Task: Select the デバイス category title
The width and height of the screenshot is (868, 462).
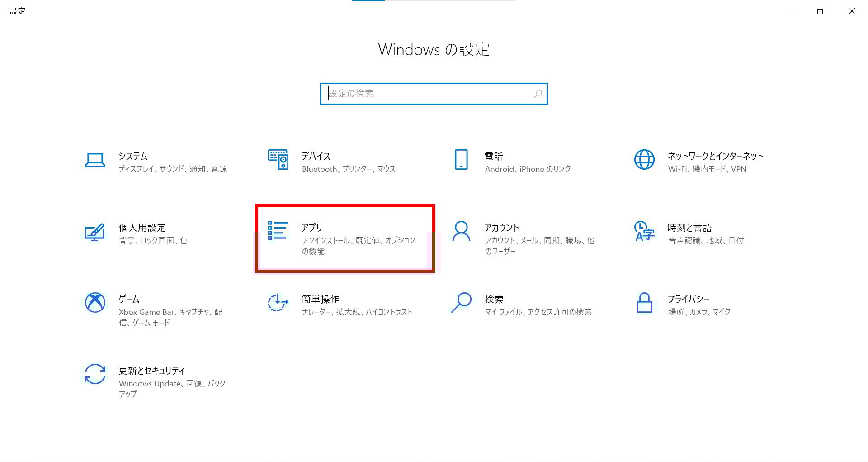Action: click(x=316, y=156)
